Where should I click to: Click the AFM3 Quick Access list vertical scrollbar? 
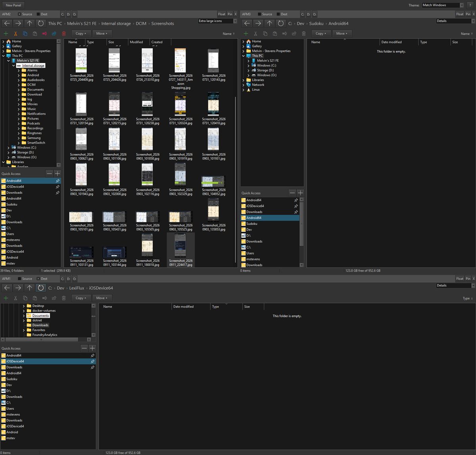pyautogui.click(x=301, y=232)
